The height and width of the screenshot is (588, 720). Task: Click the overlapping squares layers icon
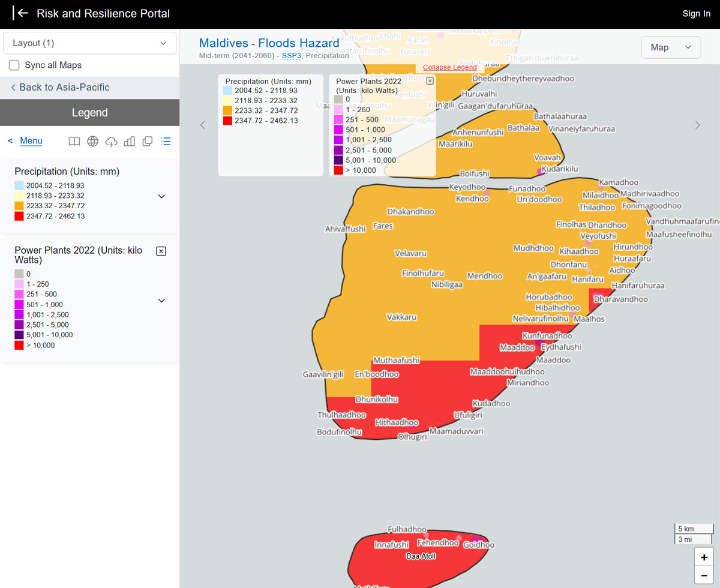pyautogui.click(x=148, y=142)
